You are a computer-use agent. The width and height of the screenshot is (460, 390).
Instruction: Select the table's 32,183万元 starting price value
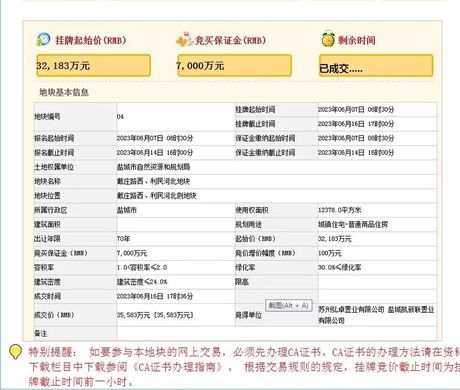335,239
